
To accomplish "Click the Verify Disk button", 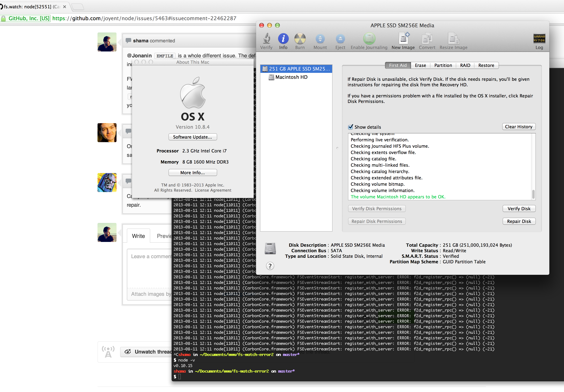I will click(519, 209).
